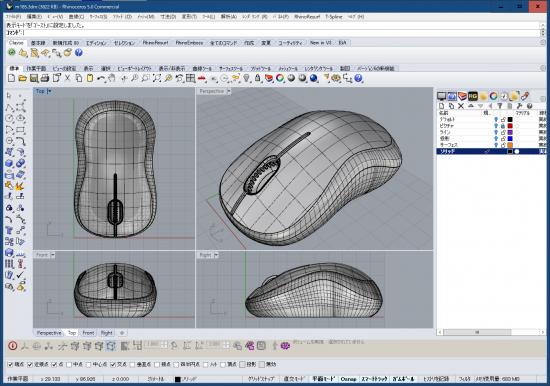
Task: Click the New file icon in the standard toolbar
Action: click(x=11, y=78)
